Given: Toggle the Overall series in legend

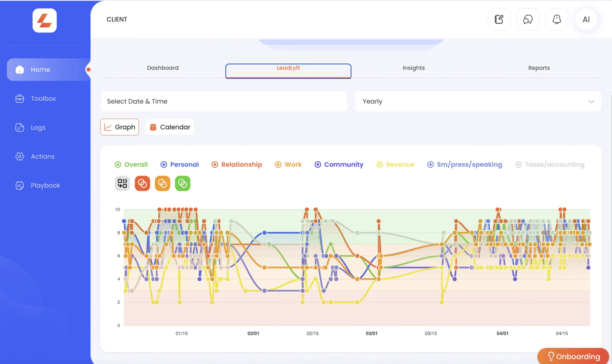Looking at the screenshot, I should tap(131, 165).
